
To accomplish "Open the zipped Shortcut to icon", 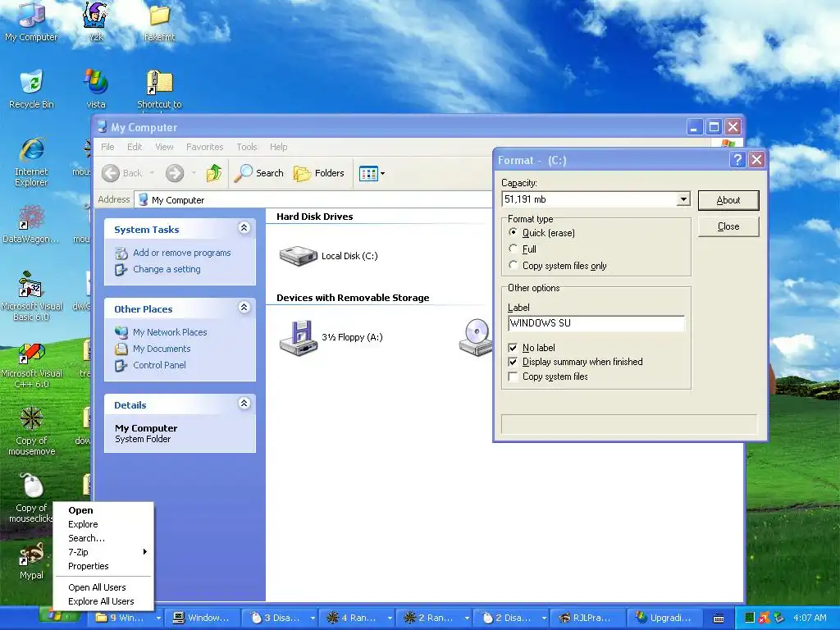I will coord(159,89).
